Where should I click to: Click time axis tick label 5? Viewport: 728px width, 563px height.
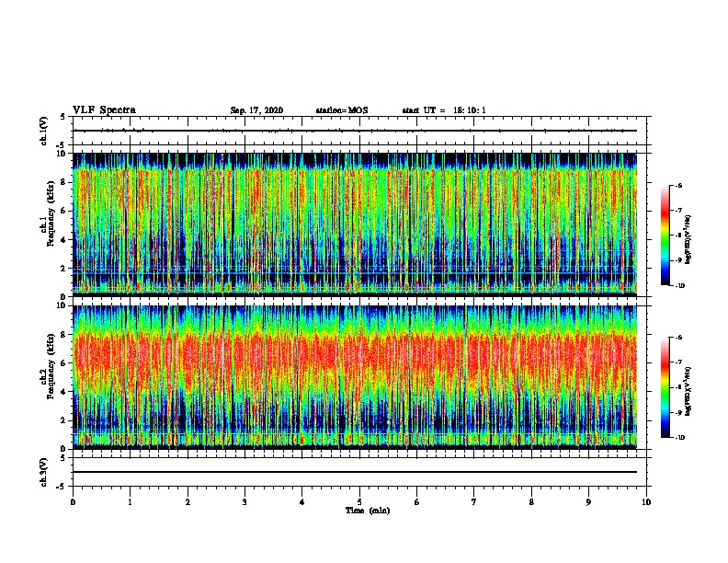point(359,502)
